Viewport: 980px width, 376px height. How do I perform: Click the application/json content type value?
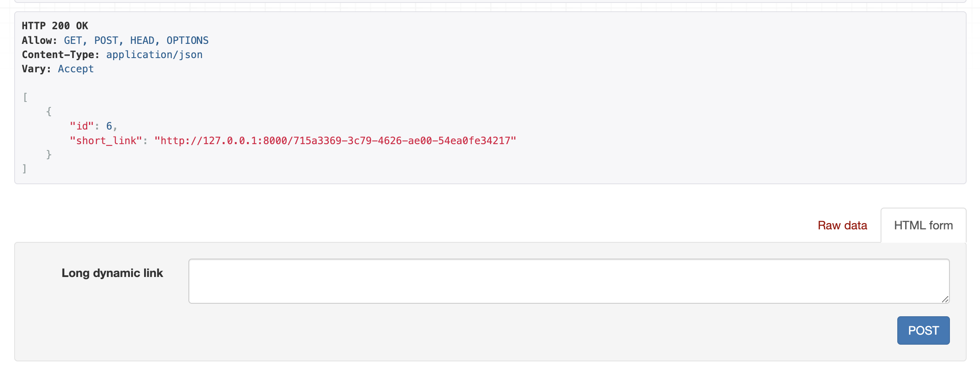click(x=154, y=55)
